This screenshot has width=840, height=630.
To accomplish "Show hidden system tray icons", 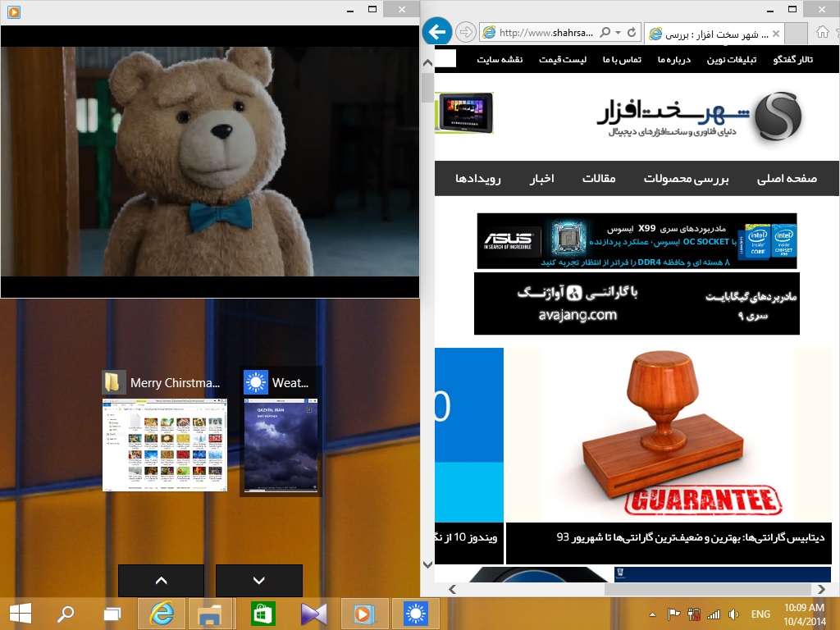I will point(652,614).
